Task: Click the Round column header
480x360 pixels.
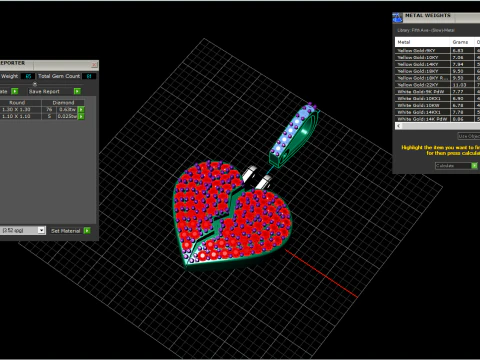Action: click(x=17, y=103)
